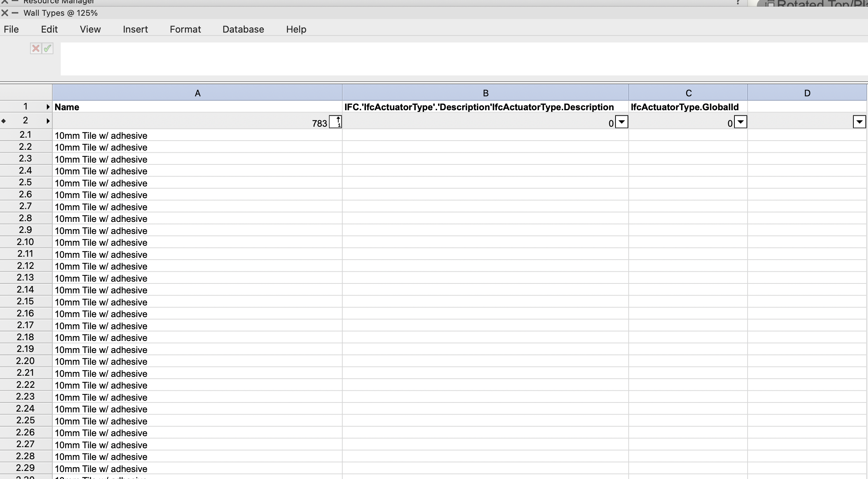
Task: Click the arrow icon on row 1 header
Action: coord(48,107)
